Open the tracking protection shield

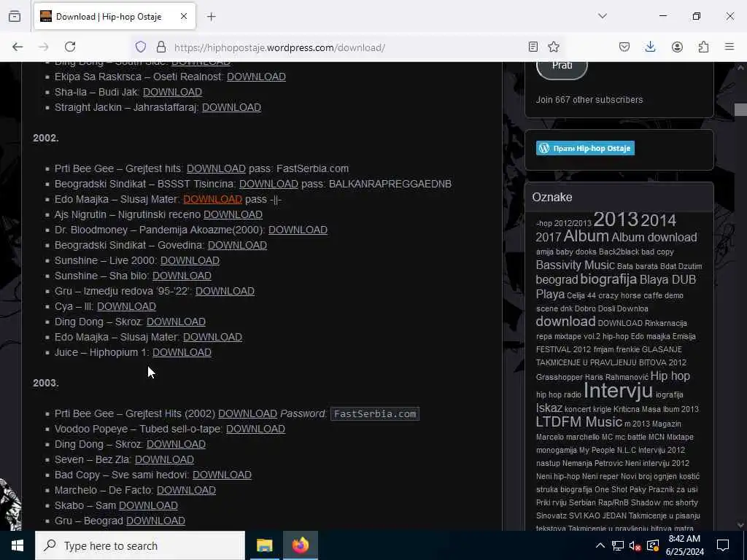point(141,47)
